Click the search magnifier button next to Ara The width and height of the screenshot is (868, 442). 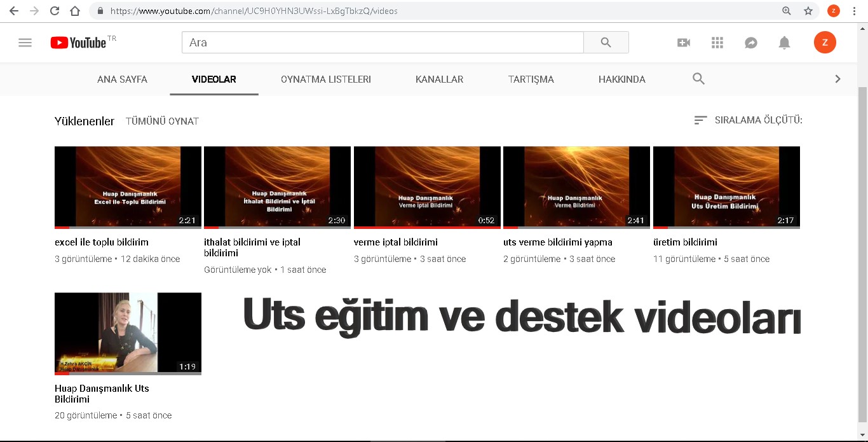(606, 43)
